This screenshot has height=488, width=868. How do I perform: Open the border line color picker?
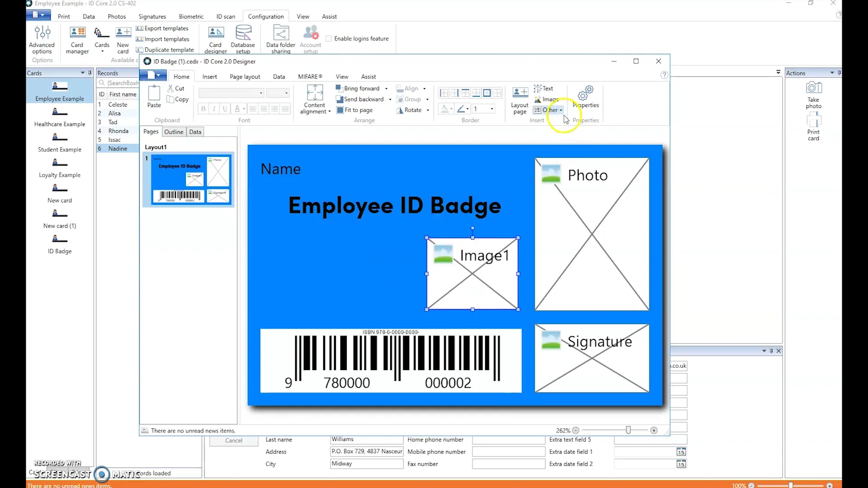(x=462, y=109)
